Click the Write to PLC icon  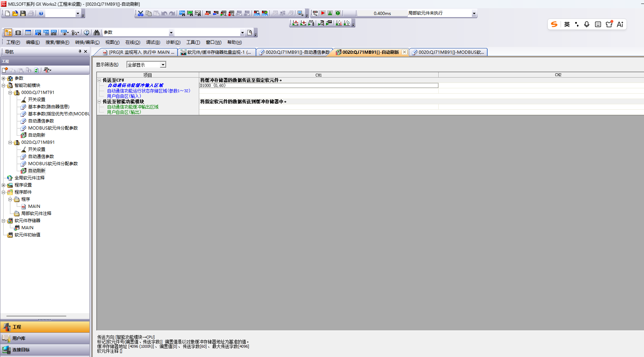click(x=207, y=14)
